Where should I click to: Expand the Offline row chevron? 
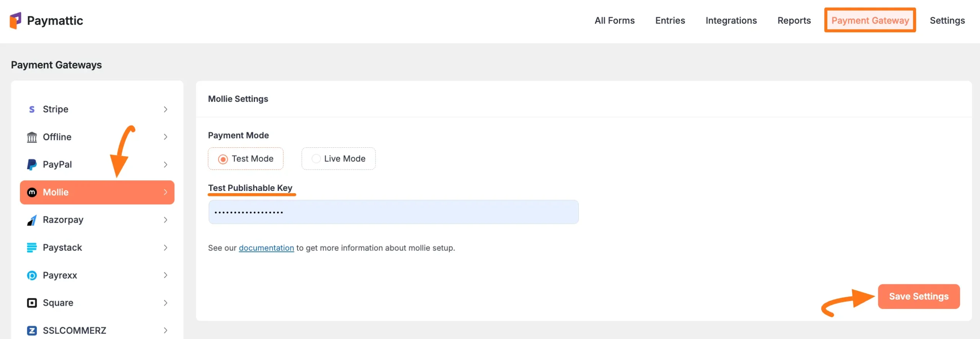[x=165, y=137]
